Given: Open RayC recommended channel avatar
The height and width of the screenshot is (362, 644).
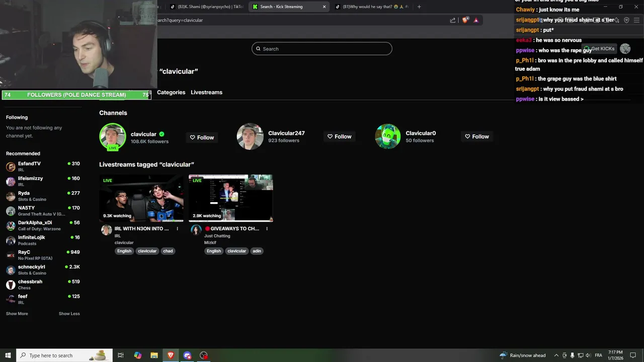Looking at the screenshot, I should tap(11, 255).
